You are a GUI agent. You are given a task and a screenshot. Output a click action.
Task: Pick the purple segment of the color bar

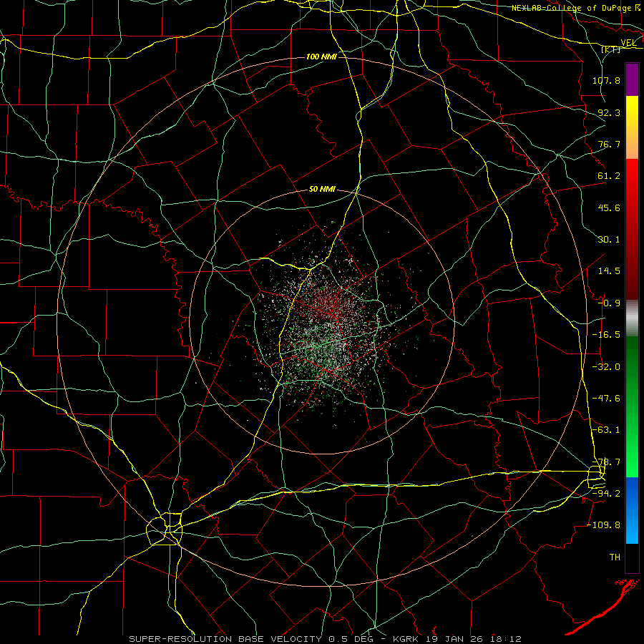coord(632,80)
